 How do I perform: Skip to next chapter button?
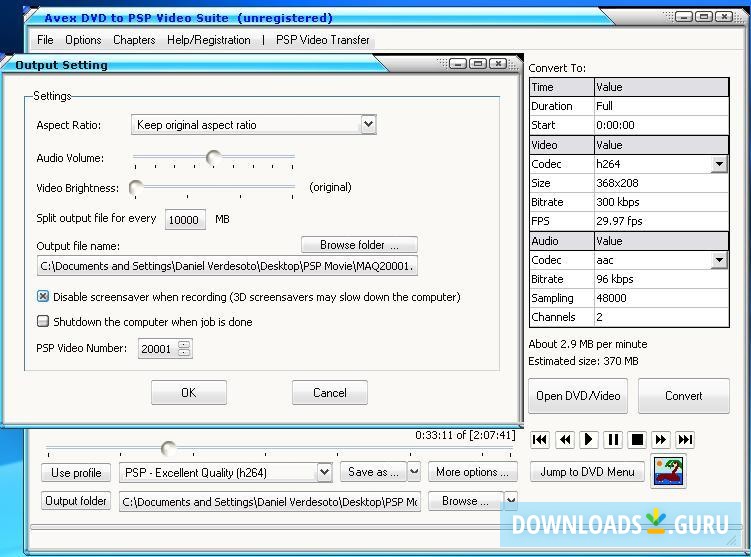(685, 440)
